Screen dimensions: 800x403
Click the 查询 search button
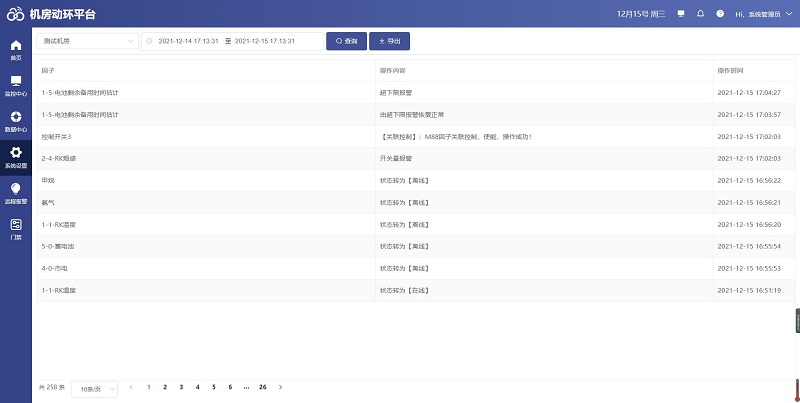tap(346, 41)
